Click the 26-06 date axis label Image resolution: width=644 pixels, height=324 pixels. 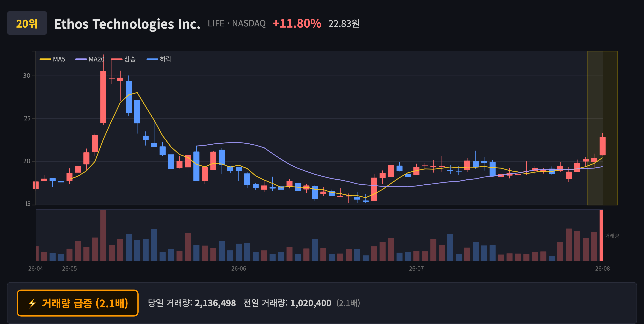pos(239,268)
